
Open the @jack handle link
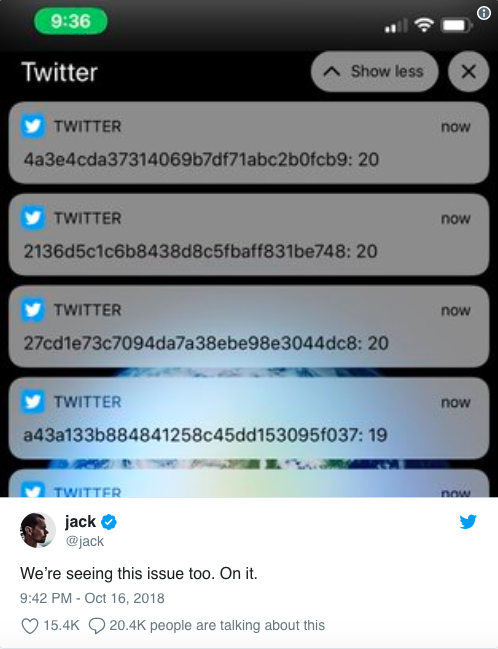tap(85, 541)
